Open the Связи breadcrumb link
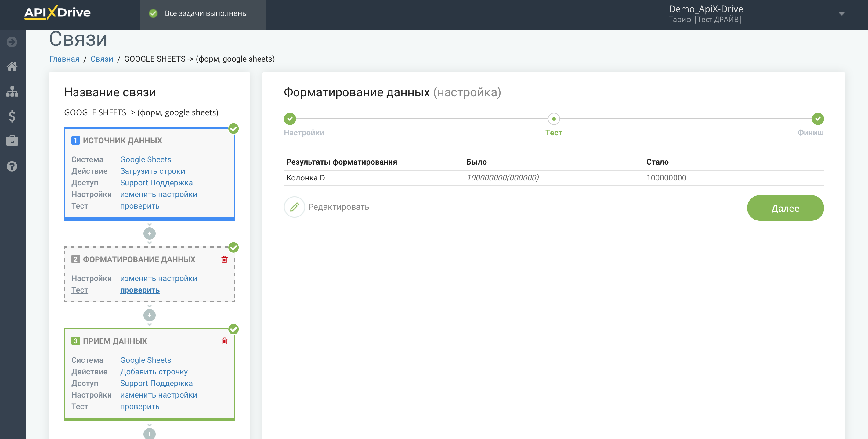The width and height of the screenshot is (868, 439). coord(102,59)
